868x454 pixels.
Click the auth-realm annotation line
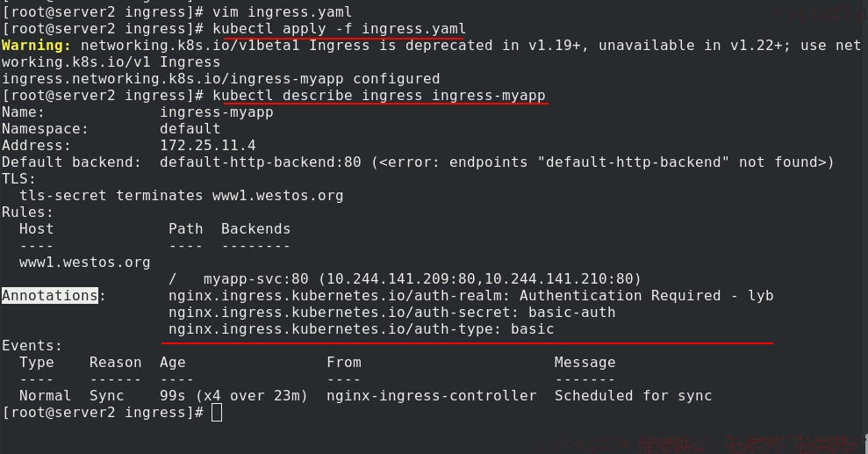(470, 296)
